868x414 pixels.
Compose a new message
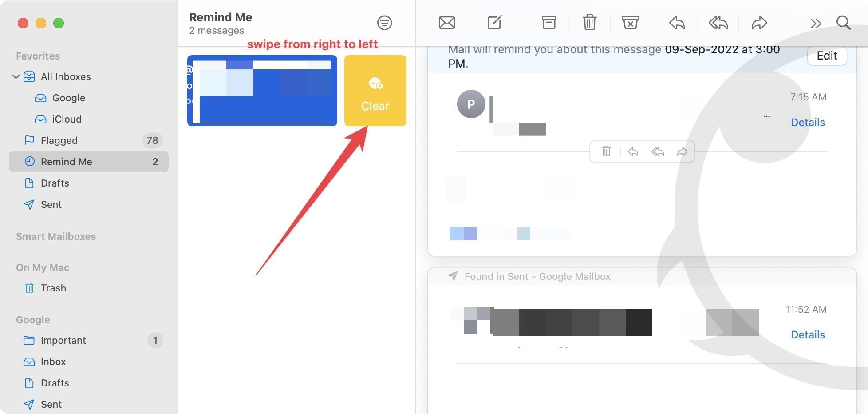pos(494,22)
